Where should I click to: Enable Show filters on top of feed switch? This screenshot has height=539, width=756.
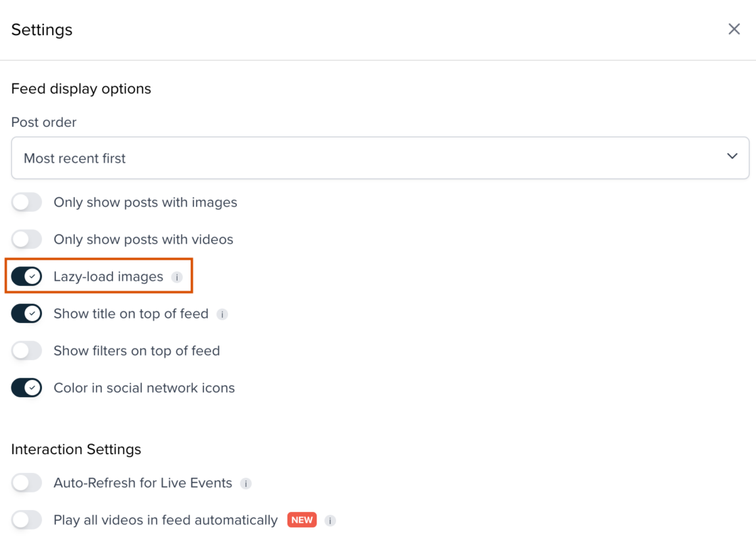click(27, 351)
